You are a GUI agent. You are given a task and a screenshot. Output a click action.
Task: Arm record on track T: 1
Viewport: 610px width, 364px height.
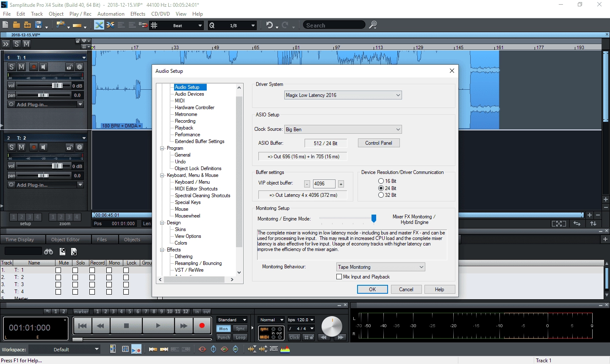(33, 67)
